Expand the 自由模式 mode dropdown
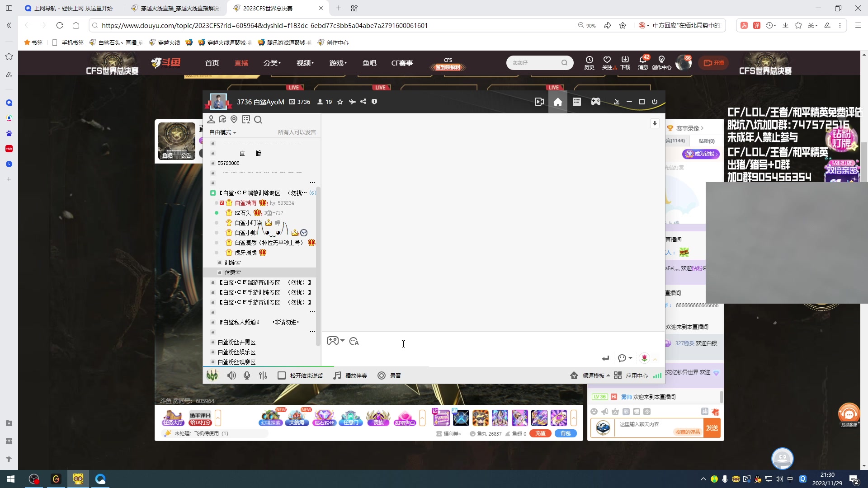This screenshot has width=868, height=488. [223, 132]
